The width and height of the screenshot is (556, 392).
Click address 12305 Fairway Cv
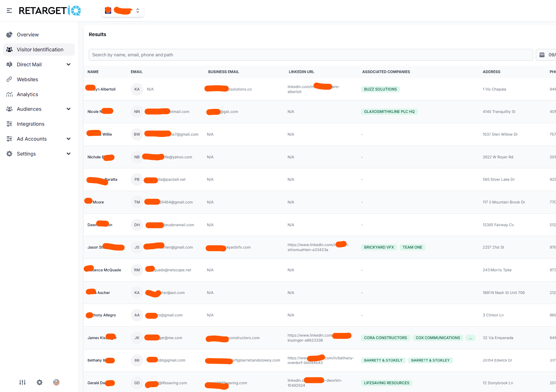498,225
